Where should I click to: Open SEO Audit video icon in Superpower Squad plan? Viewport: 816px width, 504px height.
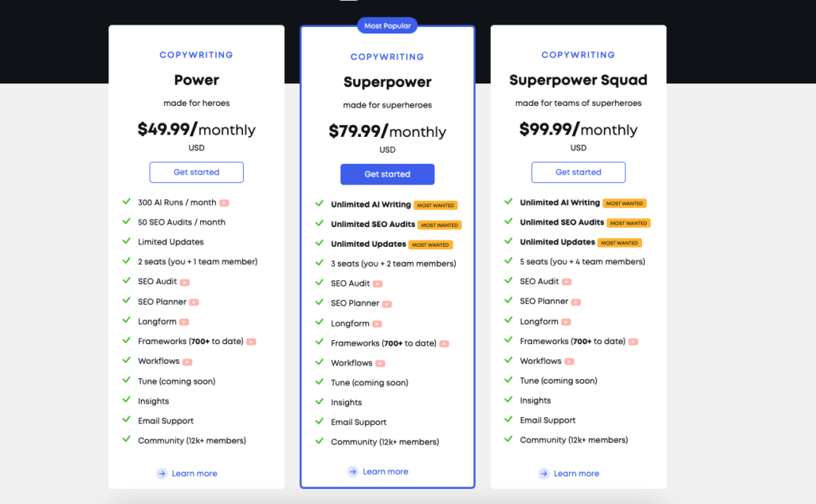(x=567, y=282)
